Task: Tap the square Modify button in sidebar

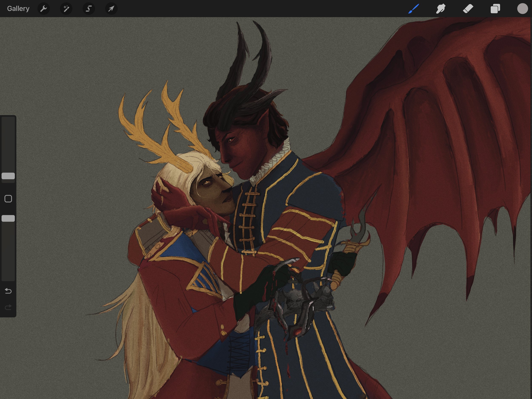Action: point(8,199)
